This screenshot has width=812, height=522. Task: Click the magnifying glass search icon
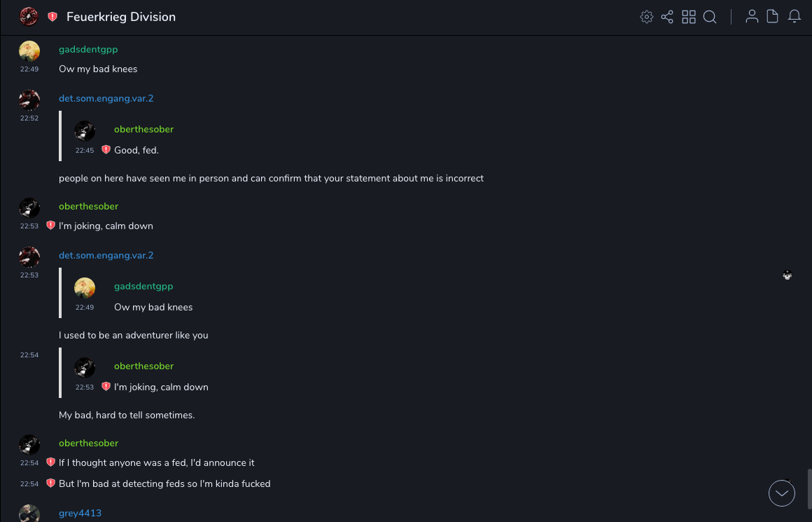coord(710,17)
